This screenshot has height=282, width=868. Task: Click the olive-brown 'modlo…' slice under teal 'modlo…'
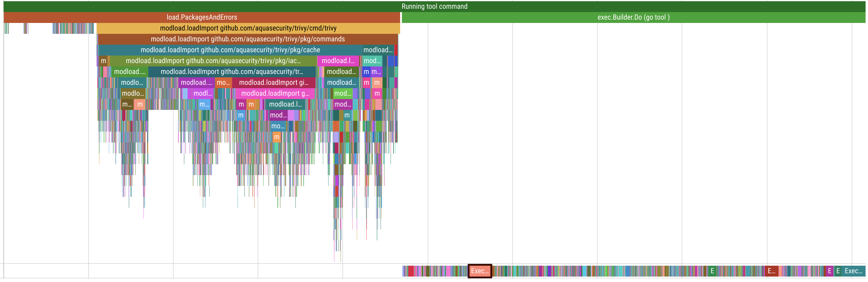coord(133,93)
